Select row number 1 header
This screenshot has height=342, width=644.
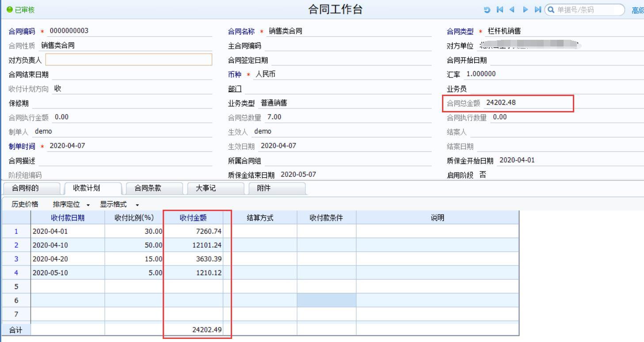[x=16, y=231]
